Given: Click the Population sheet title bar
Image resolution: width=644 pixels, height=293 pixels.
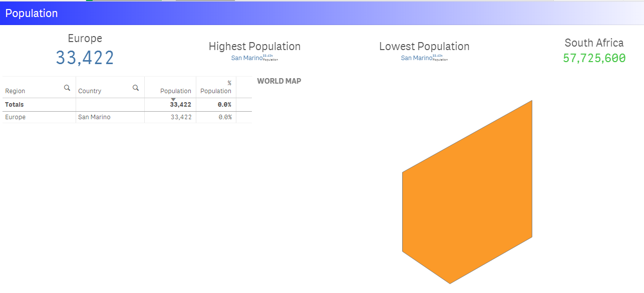Looking at the screenshot, I should 32,14.
